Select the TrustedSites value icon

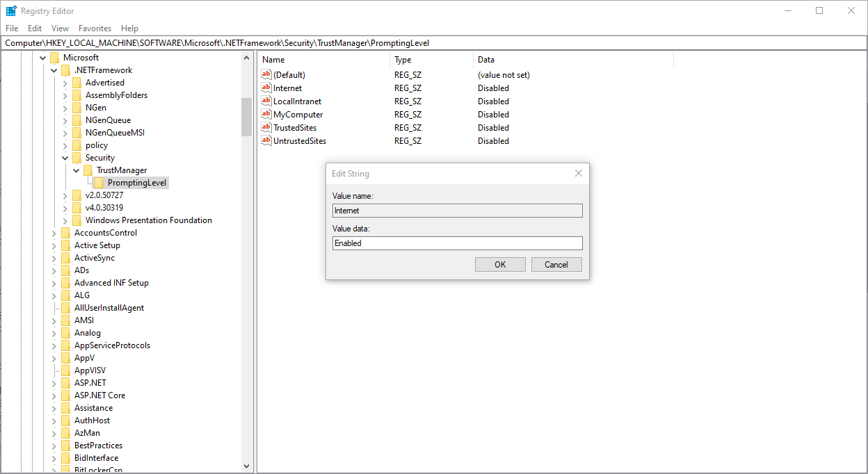(266, 128)
